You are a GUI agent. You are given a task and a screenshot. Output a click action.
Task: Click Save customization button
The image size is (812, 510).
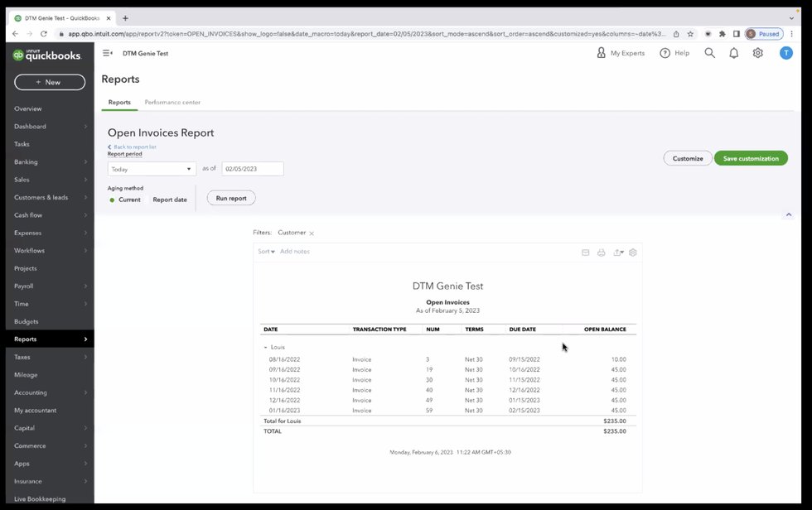pyautogui.click(x=751, y=158)
